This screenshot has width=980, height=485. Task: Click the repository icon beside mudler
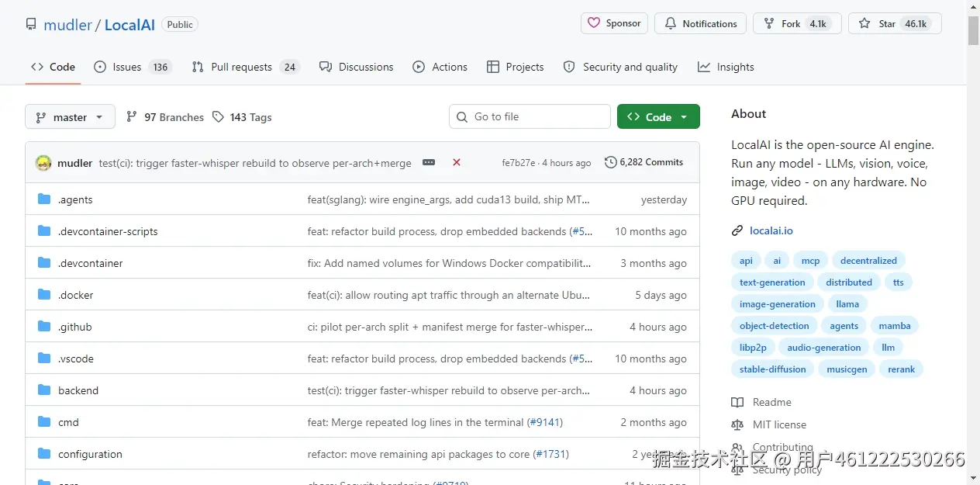click(31, 24)
